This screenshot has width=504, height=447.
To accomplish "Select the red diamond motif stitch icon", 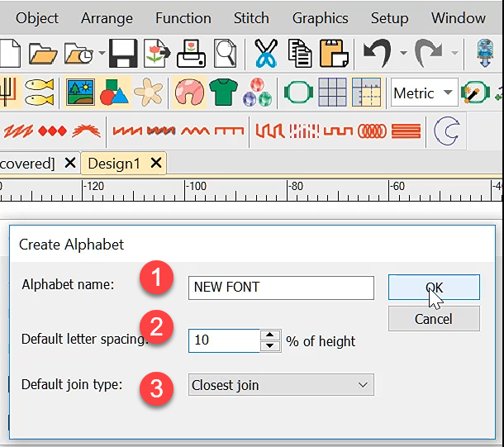I will [x=53, y=131].
